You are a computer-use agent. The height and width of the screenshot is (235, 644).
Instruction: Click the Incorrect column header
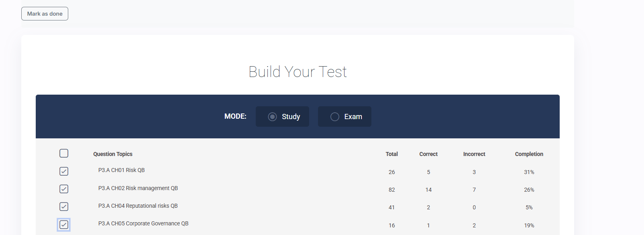pos(474,154)
